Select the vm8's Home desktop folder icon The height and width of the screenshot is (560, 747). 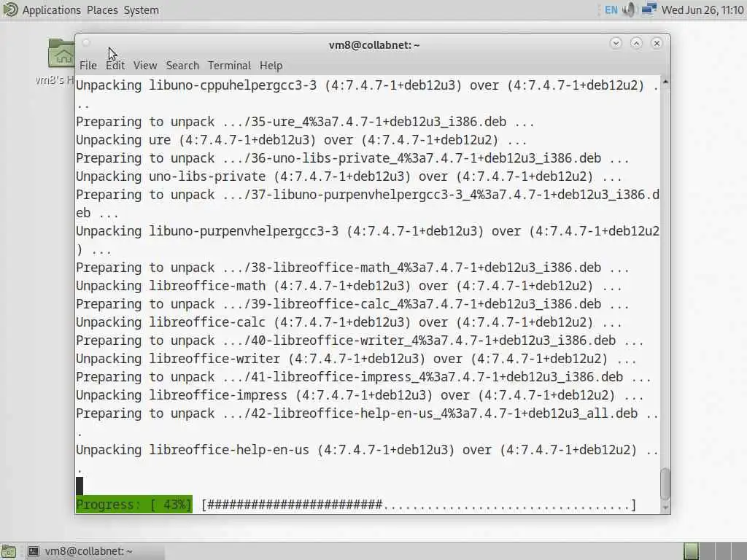[x=61, y=53]
